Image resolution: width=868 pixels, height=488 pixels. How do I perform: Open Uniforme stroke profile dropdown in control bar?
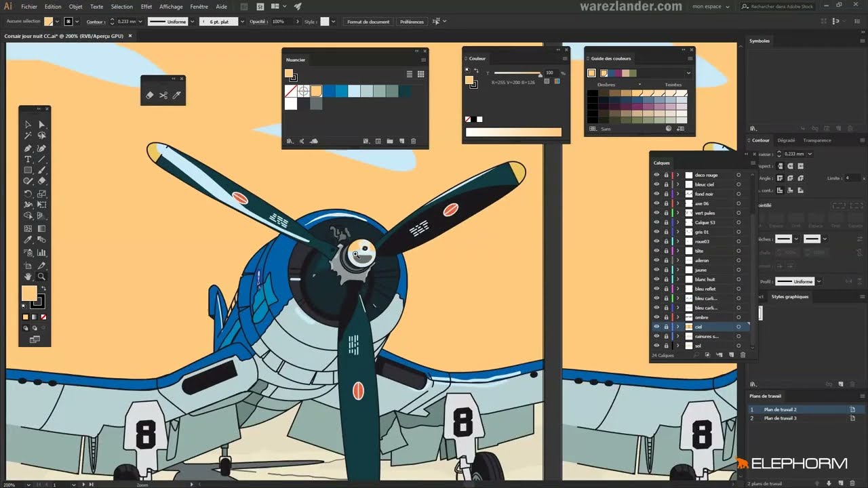coord(192,22)
